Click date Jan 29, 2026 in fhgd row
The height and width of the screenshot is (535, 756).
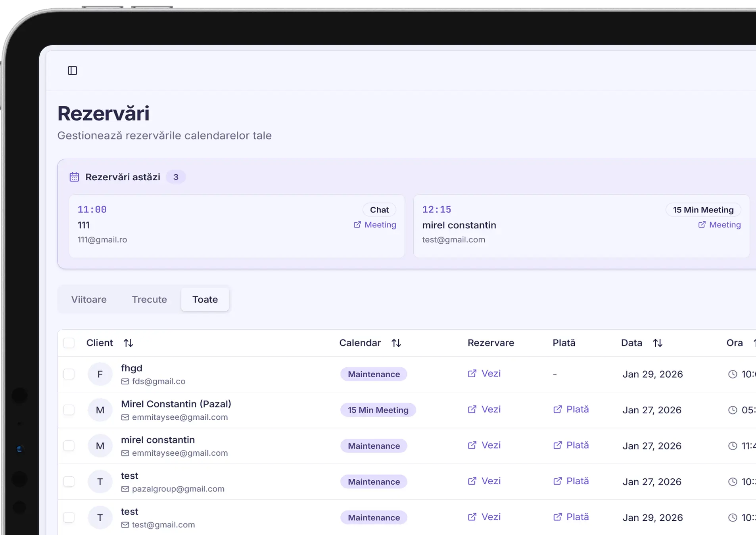[652, 374]
